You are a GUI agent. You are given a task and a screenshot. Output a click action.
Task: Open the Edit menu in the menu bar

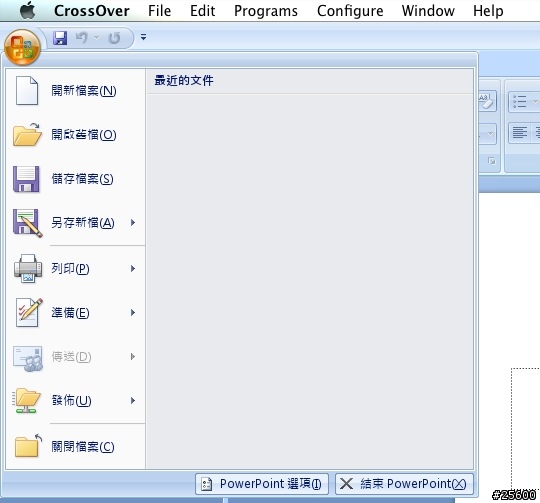click(x=202, y=11)
